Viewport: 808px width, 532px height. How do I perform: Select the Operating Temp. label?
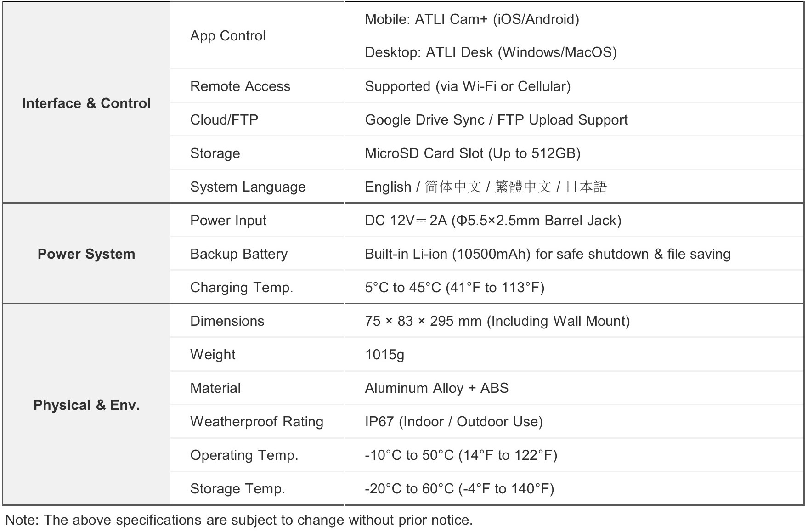[x=244, y=455]
